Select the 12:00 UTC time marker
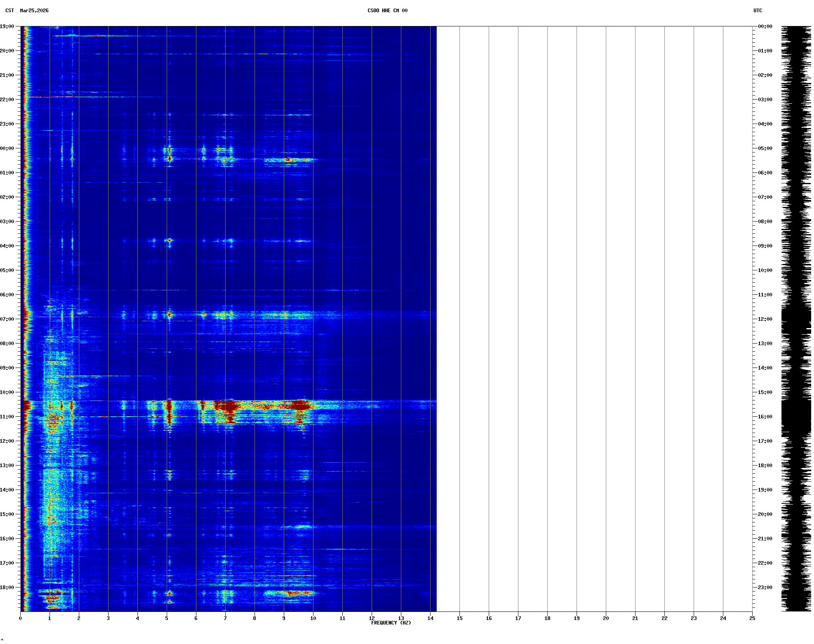The image size is (814, 644). coord(765,319)
